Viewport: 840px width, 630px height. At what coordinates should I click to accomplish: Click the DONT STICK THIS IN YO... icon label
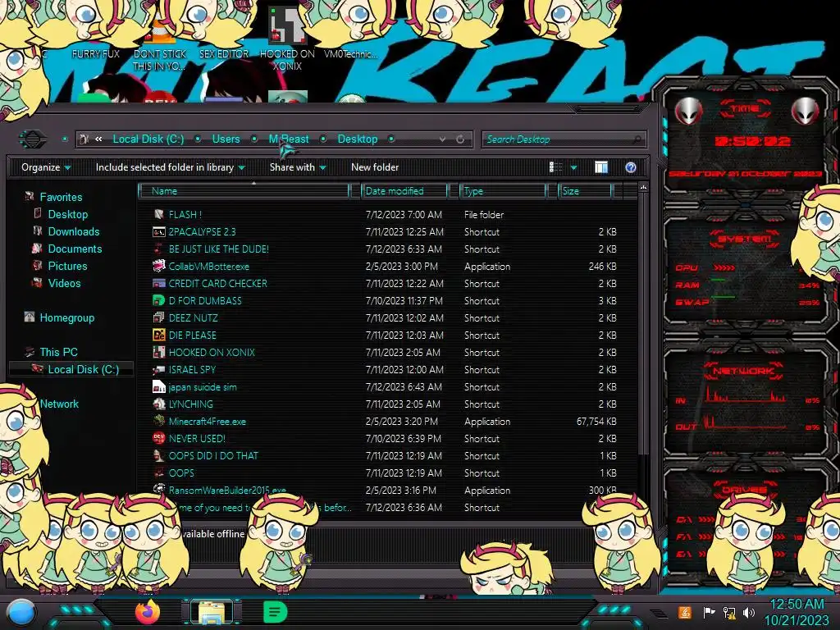tap(160, 60)
